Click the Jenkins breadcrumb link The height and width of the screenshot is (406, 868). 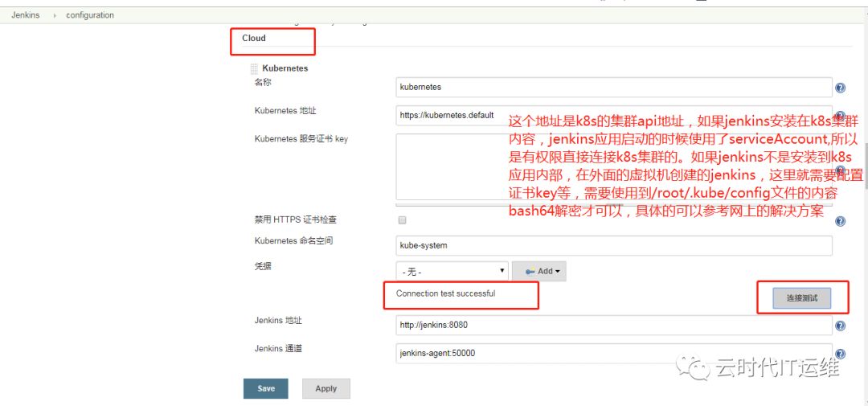point(26,15)
